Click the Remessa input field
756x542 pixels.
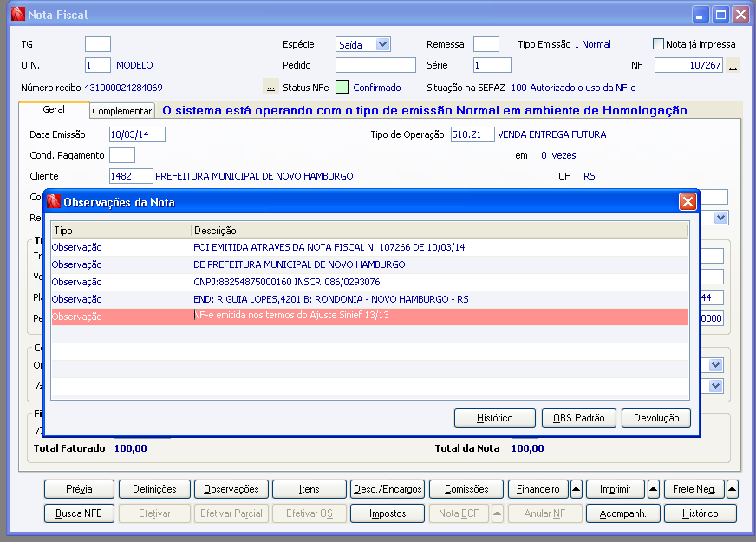click(486, 44)
